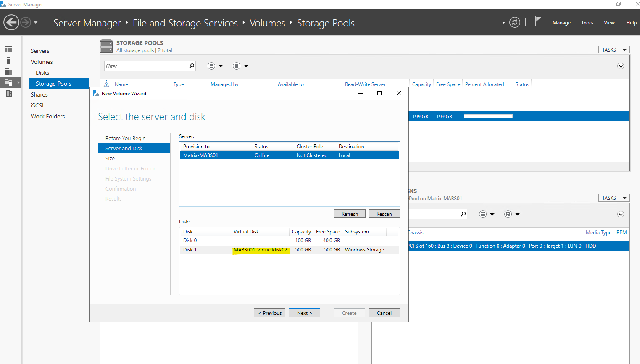Screen dimensions: 640x364
Task: Select Disk 1 MABS001-Virtuelldisk02 row
Action: point(289,250)
